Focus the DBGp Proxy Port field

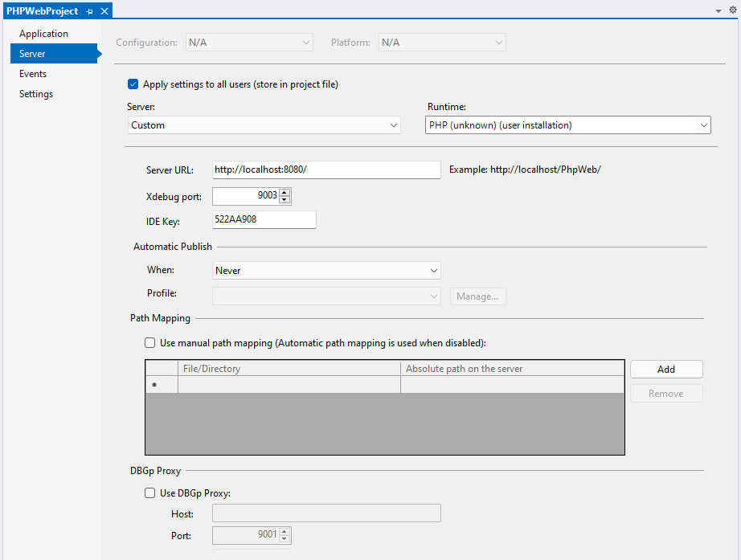pos(246,535)
